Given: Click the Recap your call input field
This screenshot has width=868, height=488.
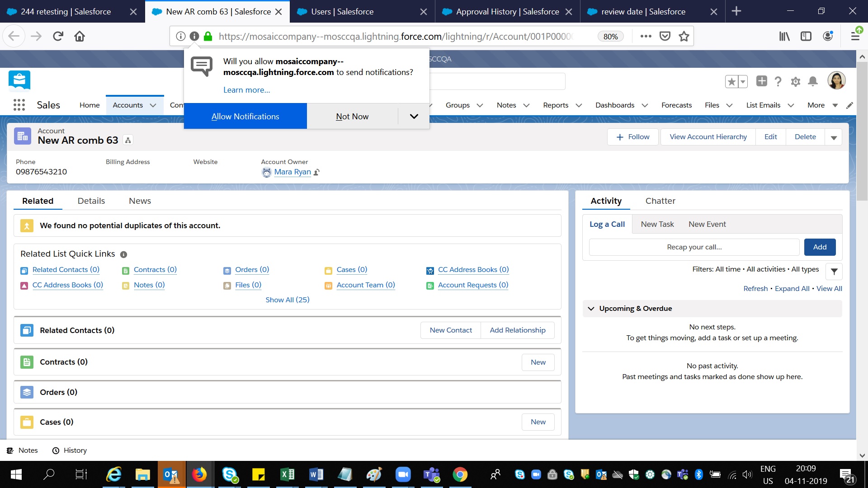Looking at the screenshot, I should tap(694, 247).
